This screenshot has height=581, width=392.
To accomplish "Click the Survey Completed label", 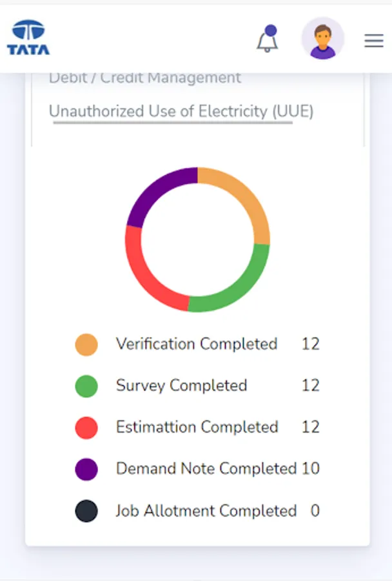I will (x=181, y=386).
